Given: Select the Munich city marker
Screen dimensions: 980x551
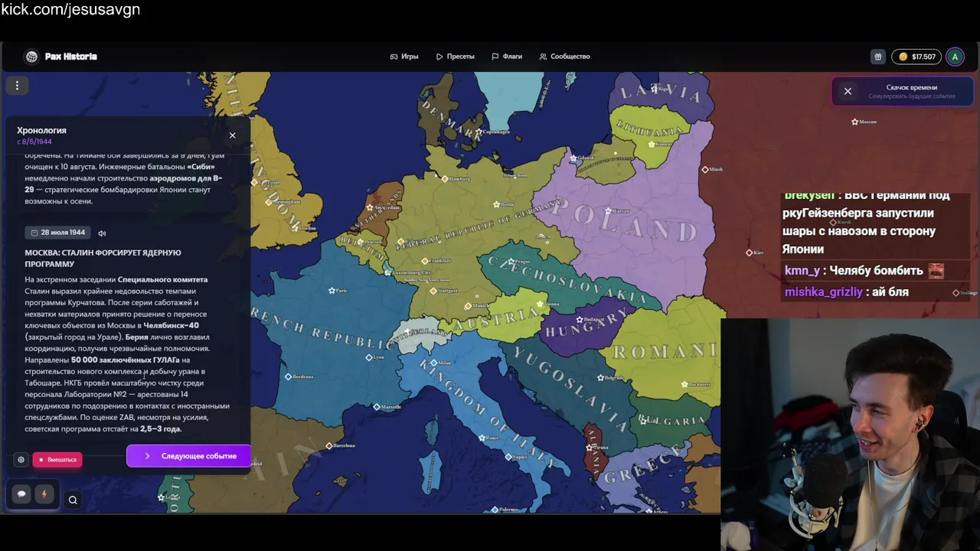Looking at the screenshot, I should [x=468, y=305].
